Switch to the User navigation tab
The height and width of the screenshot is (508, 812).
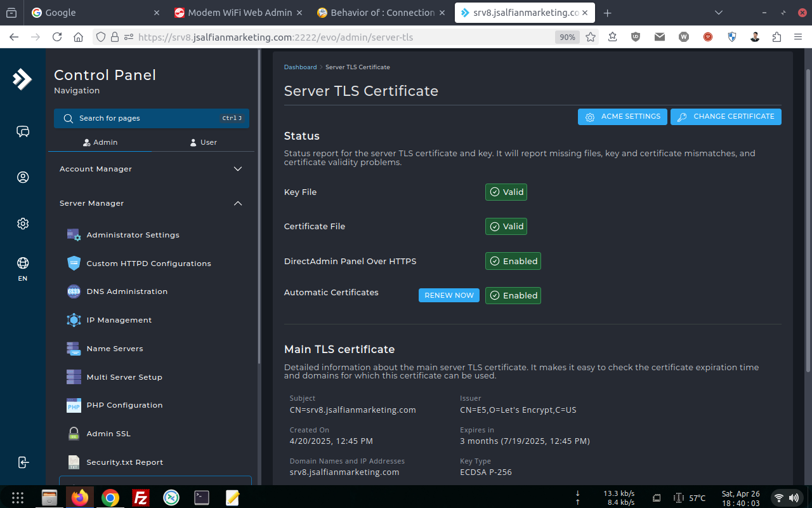[x=203, y=142]
